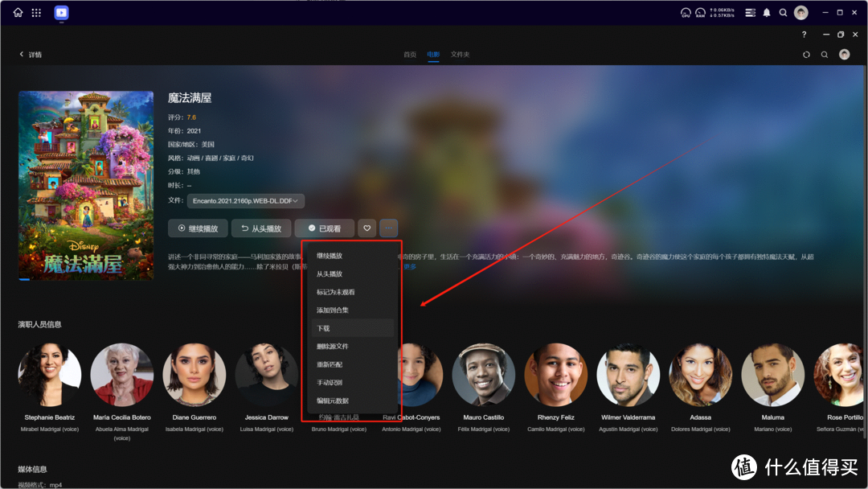Click the Ravi Cabot-Conyers name

(x=411, y=417)
